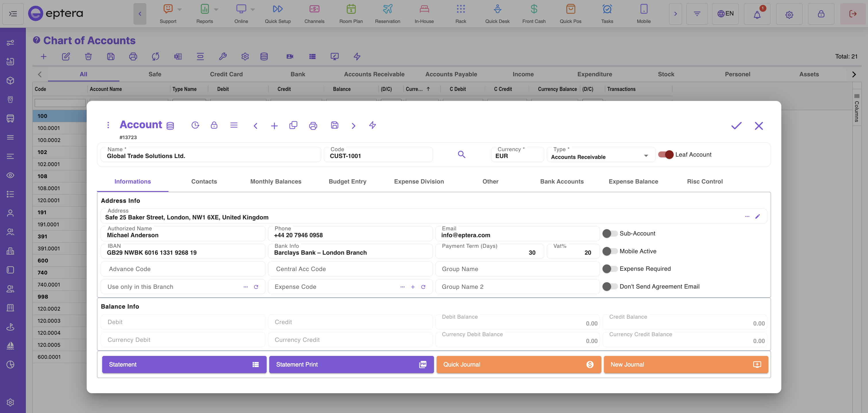Edit the address with the pencil icon
868x413 pixels.
[x=757, y=217]
